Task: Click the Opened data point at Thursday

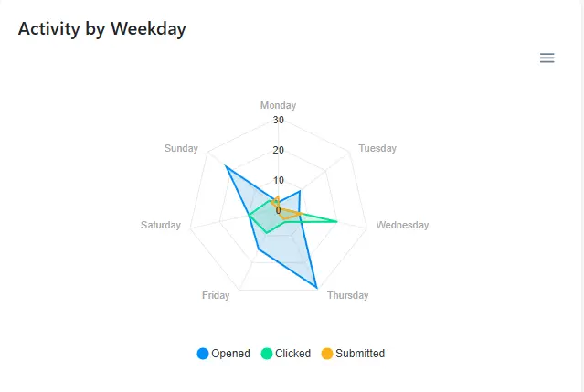Action: tap(317, 289)
